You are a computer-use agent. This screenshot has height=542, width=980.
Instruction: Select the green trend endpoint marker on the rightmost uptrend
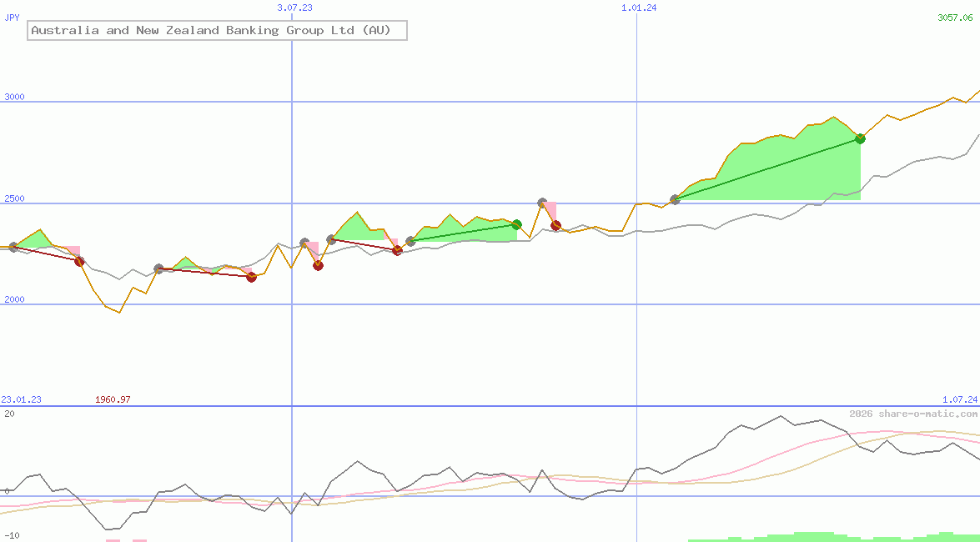point(859,138)
